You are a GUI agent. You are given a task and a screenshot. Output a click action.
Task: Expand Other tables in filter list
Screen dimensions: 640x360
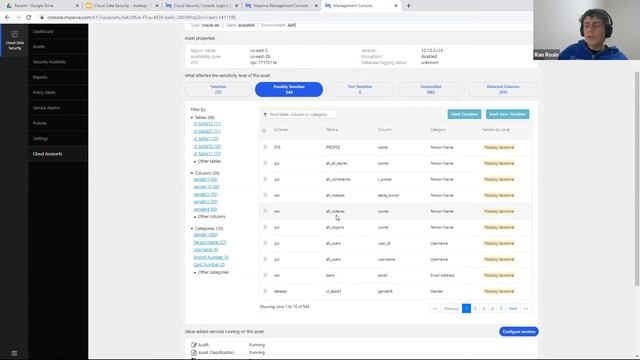[209, 161]
